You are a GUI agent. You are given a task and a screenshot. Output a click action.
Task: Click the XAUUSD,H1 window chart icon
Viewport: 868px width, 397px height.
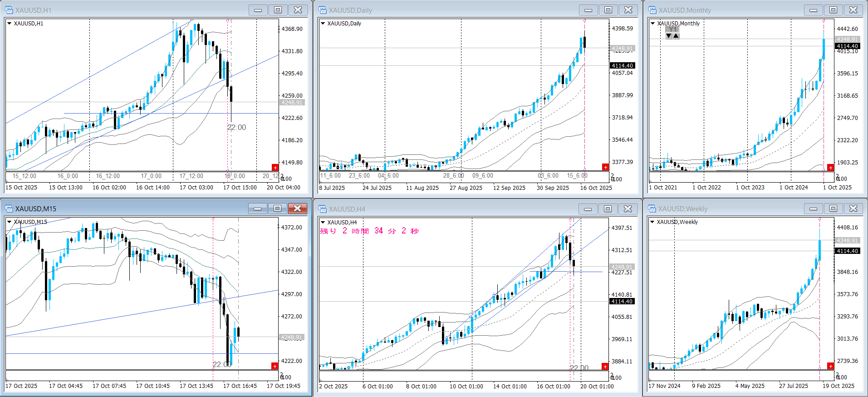point(9,10)
